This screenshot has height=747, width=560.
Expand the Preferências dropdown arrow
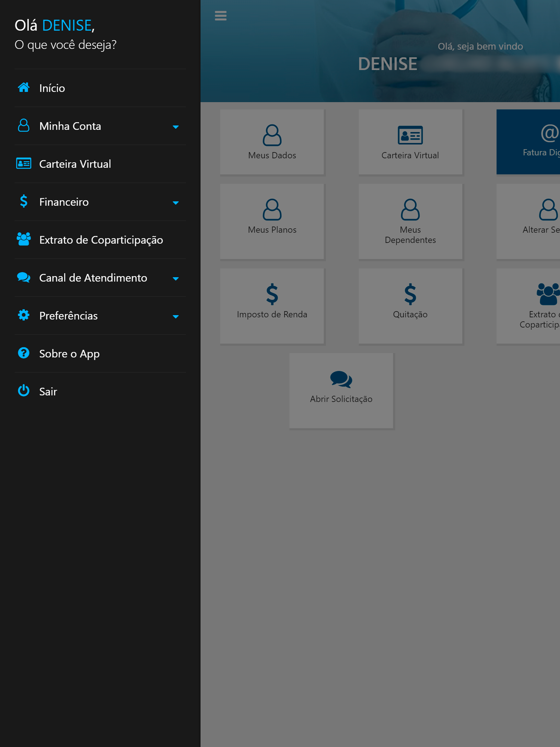coord(176,317)
